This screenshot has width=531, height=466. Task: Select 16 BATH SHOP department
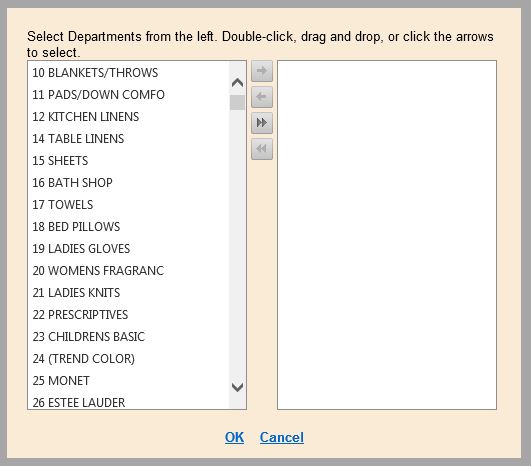click(x=129, y=183)
